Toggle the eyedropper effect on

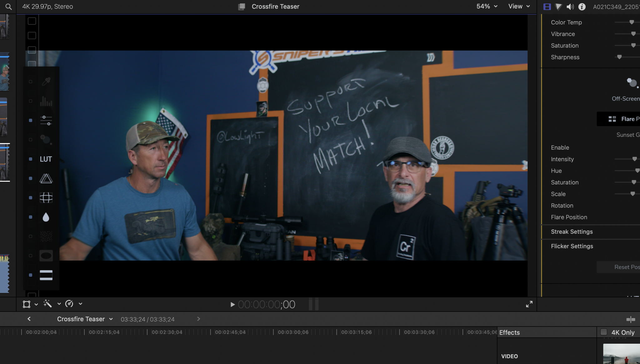pos(31,82)
